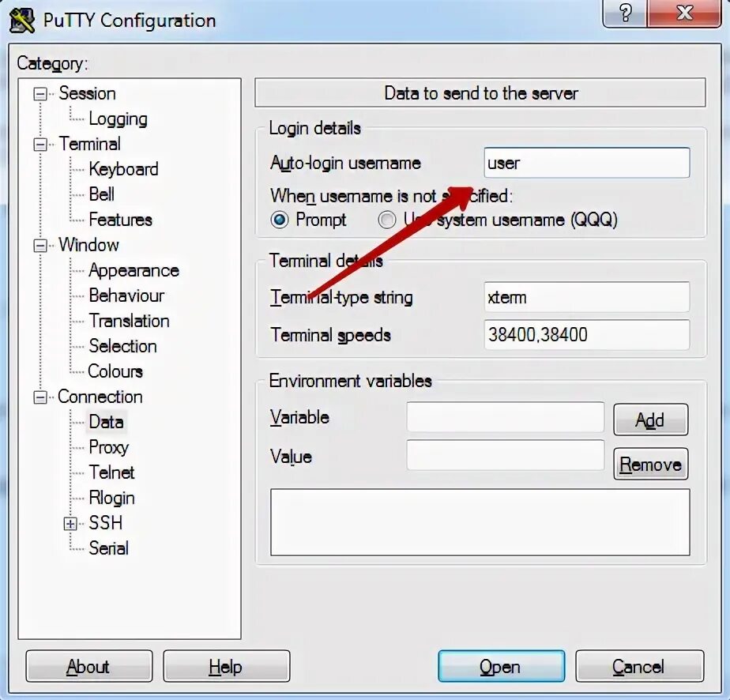Open the Bell category
This screenshot has width=730, height=700.
pyautogui.click(x=101, y=194)
